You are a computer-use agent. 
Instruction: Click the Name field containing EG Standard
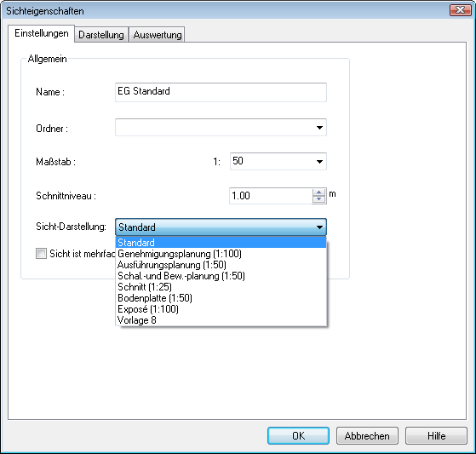(x=221, y=92)
